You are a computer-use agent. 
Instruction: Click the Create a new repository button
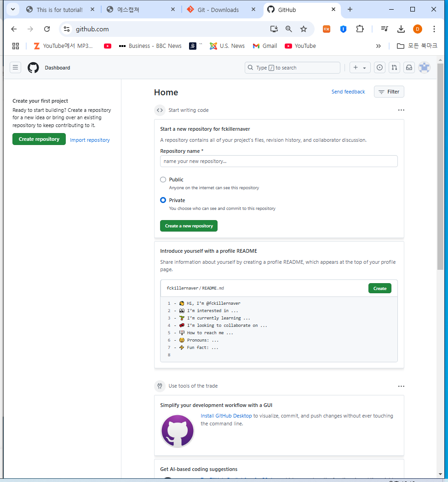point(189,226)
